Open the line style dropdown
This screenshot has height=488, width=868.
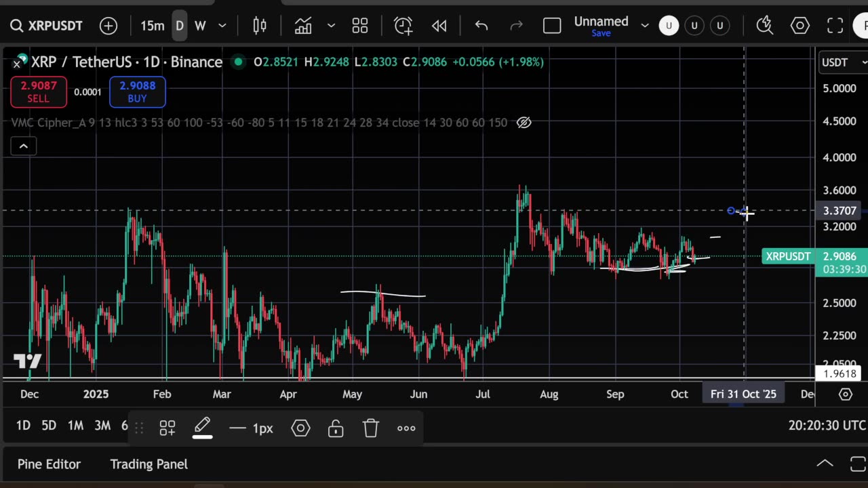[x=252, y=428]
